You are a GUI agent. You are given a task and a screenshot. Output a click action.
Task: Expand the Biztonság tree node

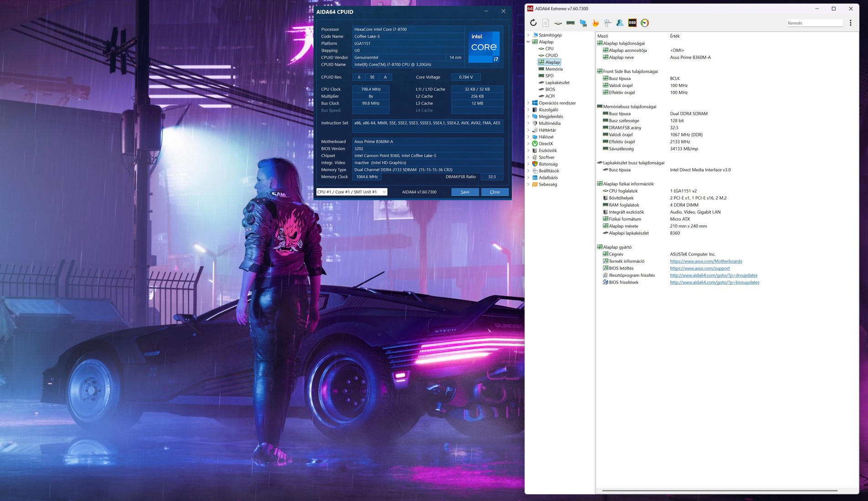pos(529,164)
